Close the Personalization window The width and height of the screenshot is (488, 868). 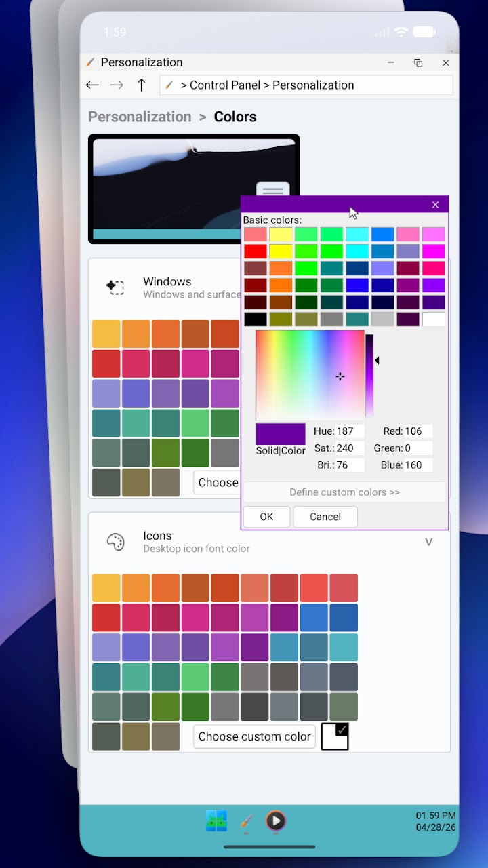tap(445, 62)
